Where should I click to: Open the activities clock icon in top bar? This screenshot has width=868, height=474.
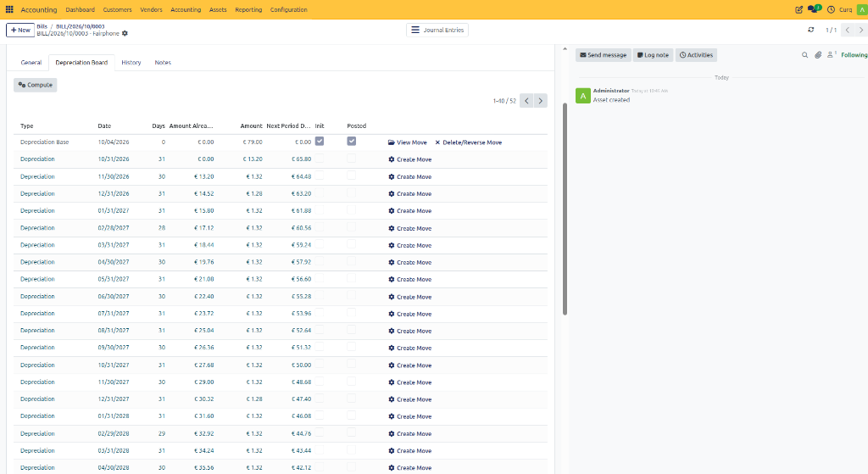(831, 9)
